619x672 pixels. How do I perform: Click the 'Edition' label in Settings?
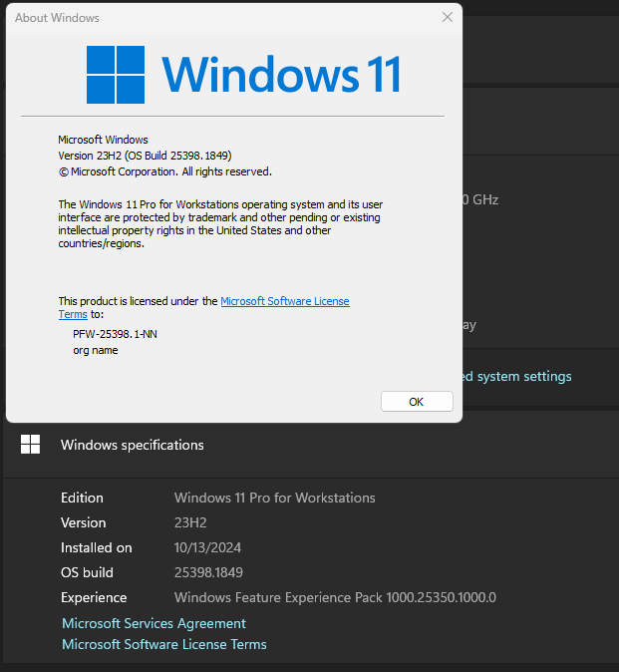coord(82,498)
